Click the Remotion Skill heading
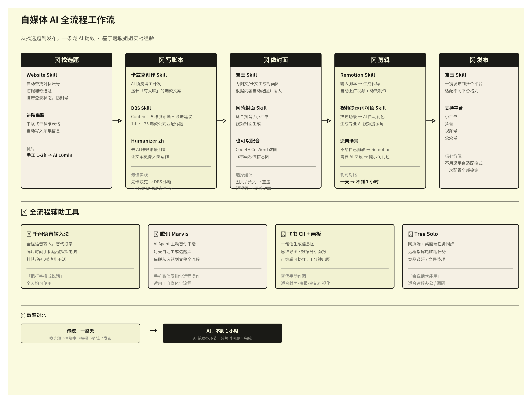 click(x=357, y=75)
